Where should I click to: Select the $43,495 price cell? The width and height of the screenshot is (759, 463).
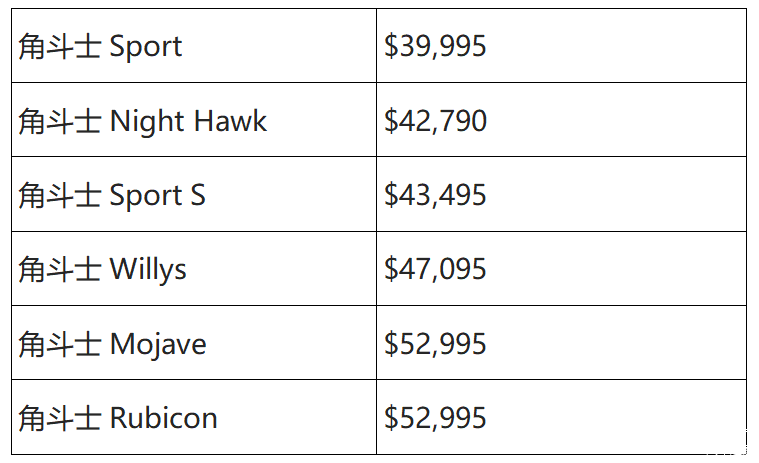[435, 195]
